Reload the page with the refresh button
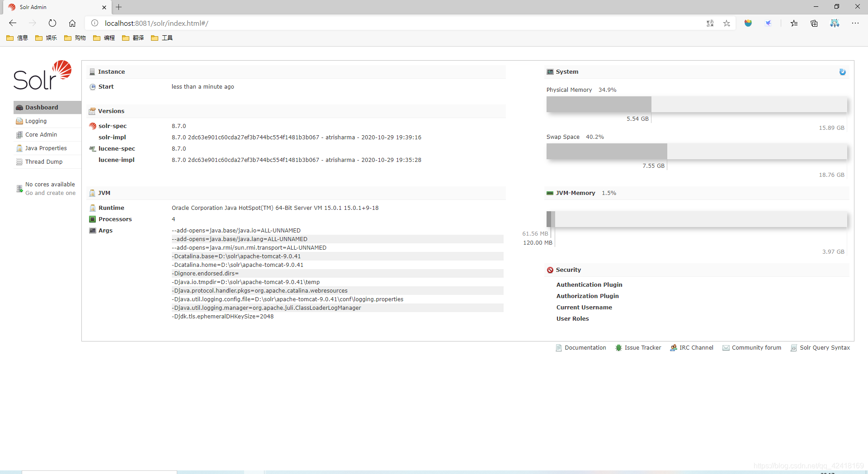The width and height of the screenshot is (868, 474). click(52, 23)
